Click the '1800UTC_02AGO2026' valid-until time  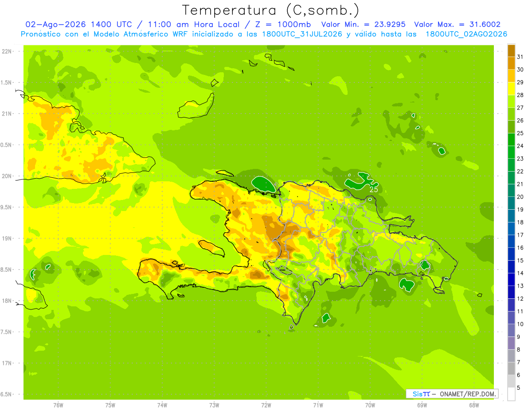(466, 34)
